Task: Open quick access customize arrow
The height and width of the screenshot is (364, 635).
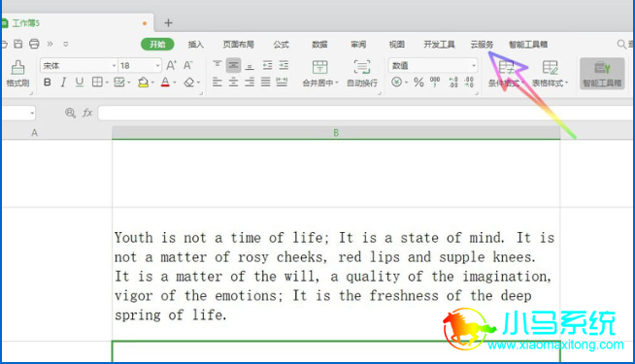Action: coord(66,44)
